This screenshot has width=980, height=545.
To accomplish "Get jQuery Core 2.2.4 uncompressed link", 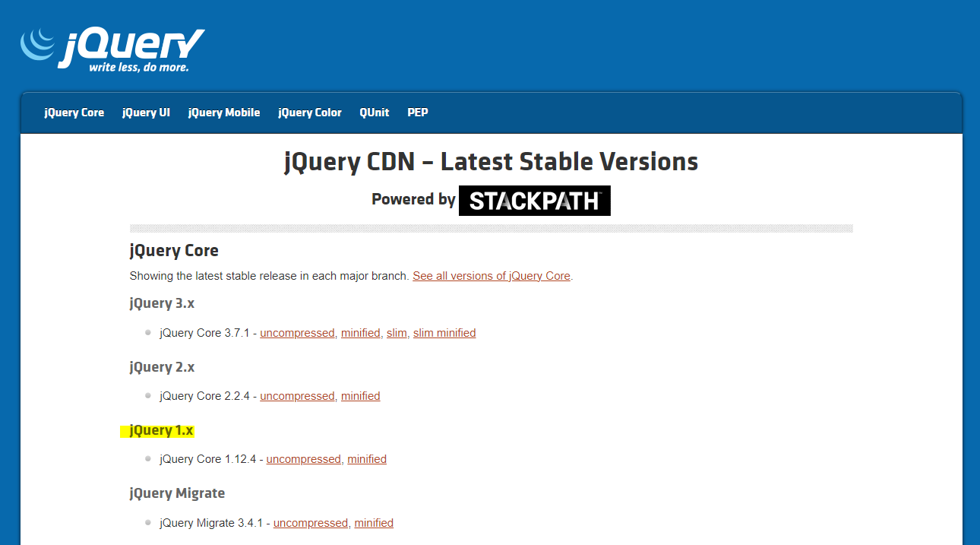I will tap(297, 396).
